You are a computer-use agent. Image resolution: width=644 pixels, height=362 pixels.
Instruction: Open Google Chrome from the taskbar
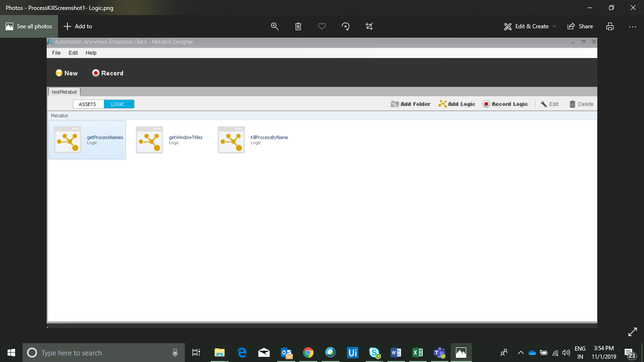308,353
